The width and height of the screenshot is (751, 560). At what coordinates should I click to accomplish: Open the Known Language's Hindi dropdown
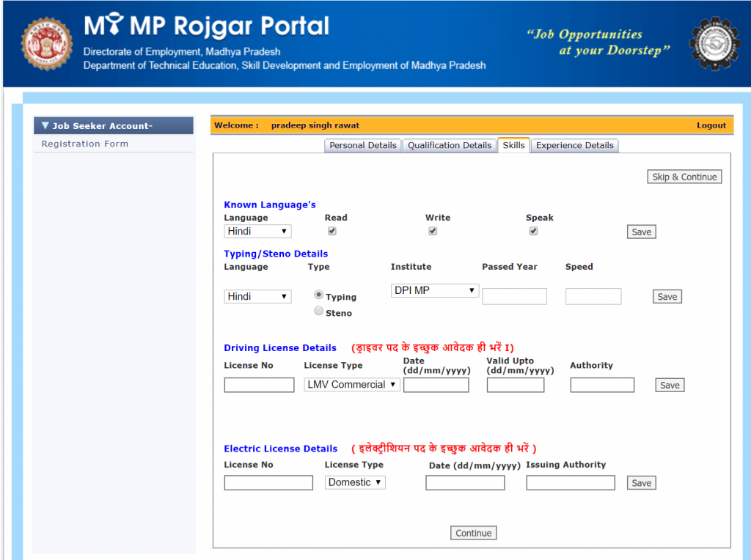coord(257,231)
